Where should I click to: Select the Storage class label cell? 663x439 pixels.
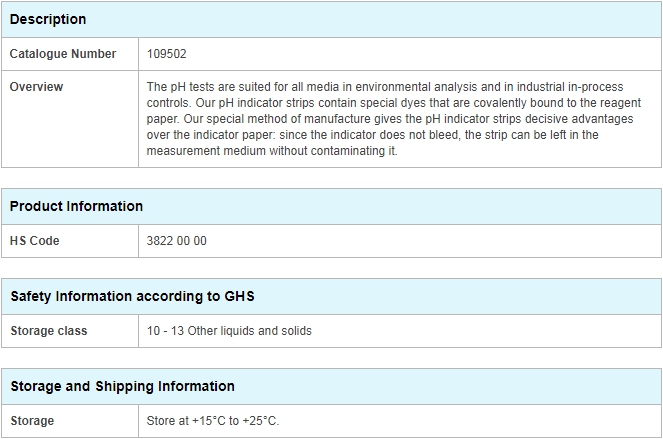70,331
